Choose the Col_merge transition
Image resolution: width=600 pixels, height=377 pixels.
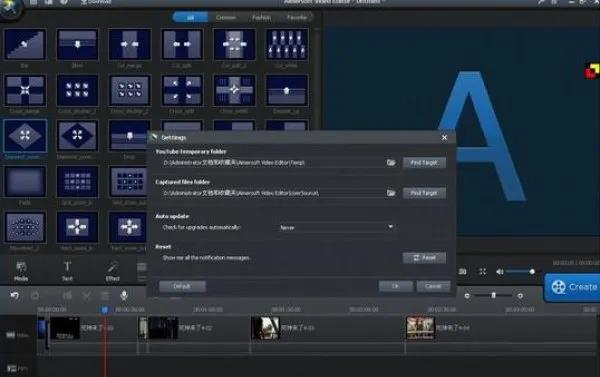[x=129, y=44]
